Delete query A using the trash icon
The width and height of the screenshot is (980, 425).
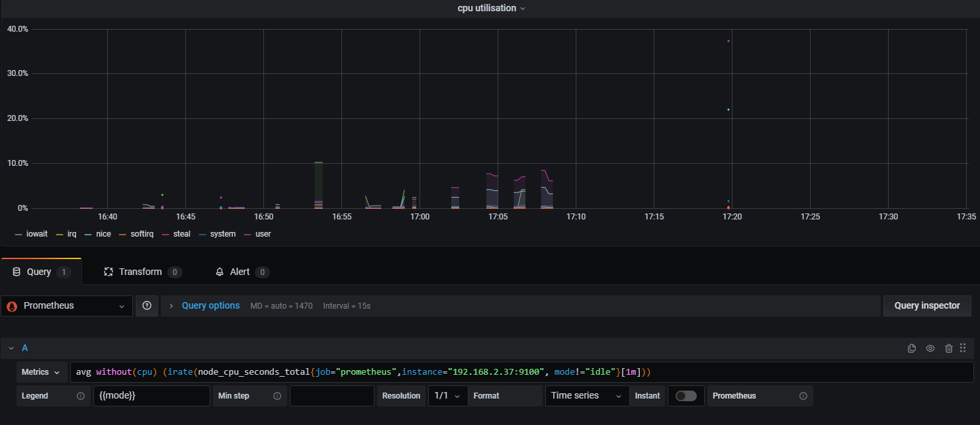click(x=949, y=348)
